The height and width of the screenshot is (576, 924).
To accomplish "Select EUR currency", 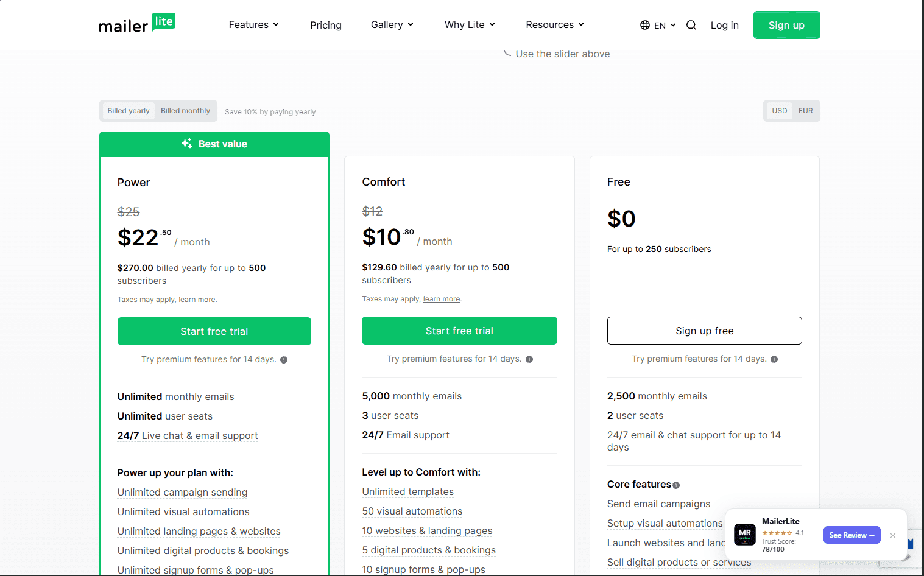I will tap(806, 111).
